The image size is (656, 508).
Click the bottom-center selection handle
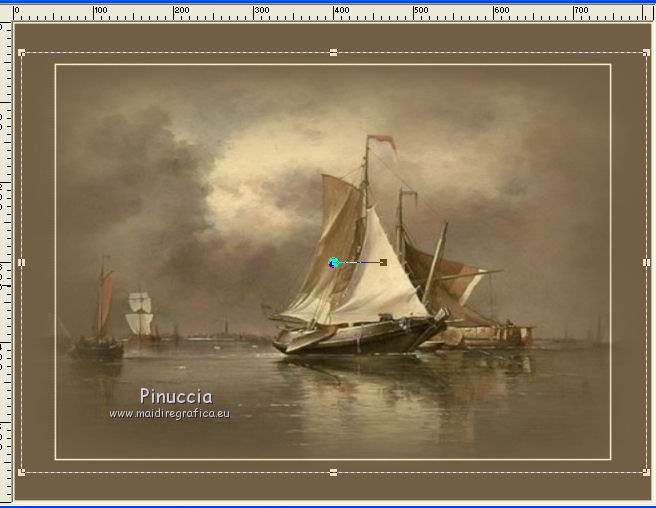(x=333, y=472)
